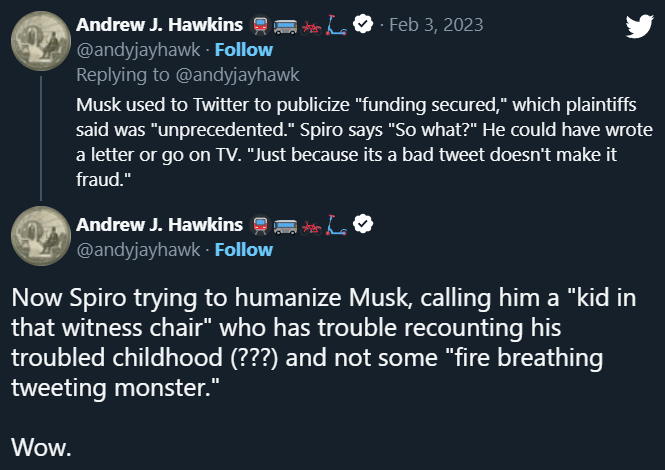The height and width of the screenshot is (470, 665).
Task: Click the bus emoji in the parent tweet's name
Action: 286,22
